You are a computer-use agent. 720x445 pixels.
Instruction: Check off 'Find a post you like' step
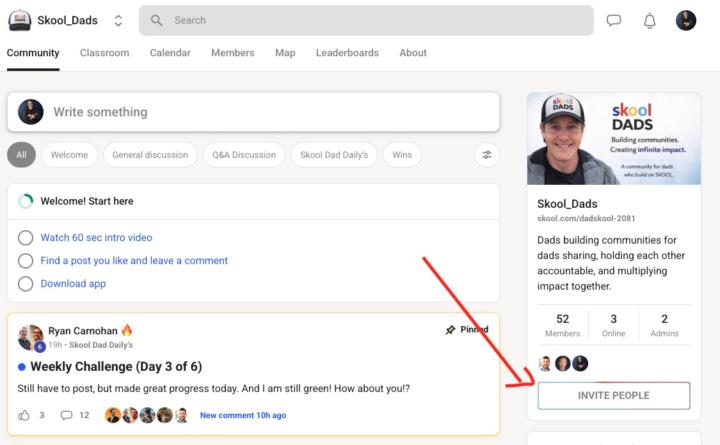(26, 261)
